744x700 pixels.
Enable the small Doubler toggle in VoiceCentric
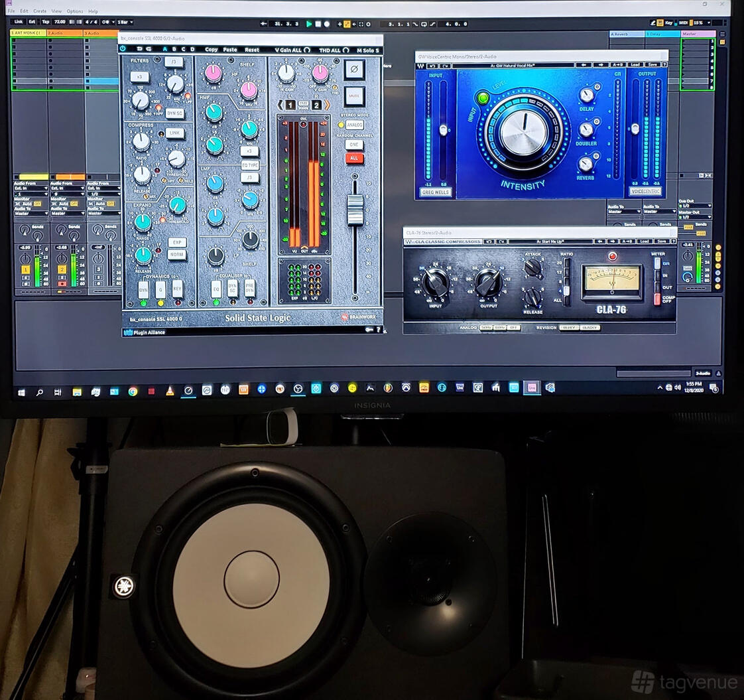pos(597,121)
